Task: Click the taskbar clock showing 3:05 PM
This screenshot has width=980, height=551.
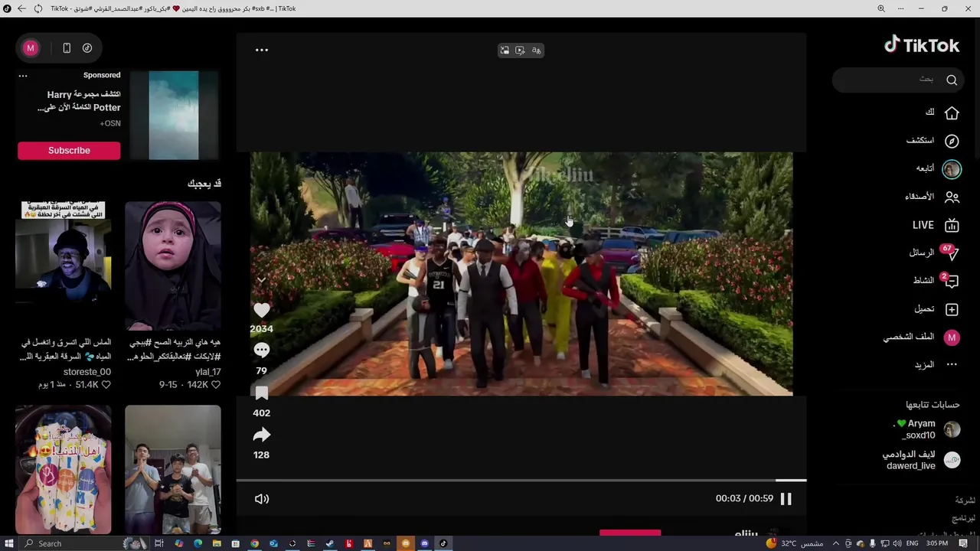Action: 937,543
